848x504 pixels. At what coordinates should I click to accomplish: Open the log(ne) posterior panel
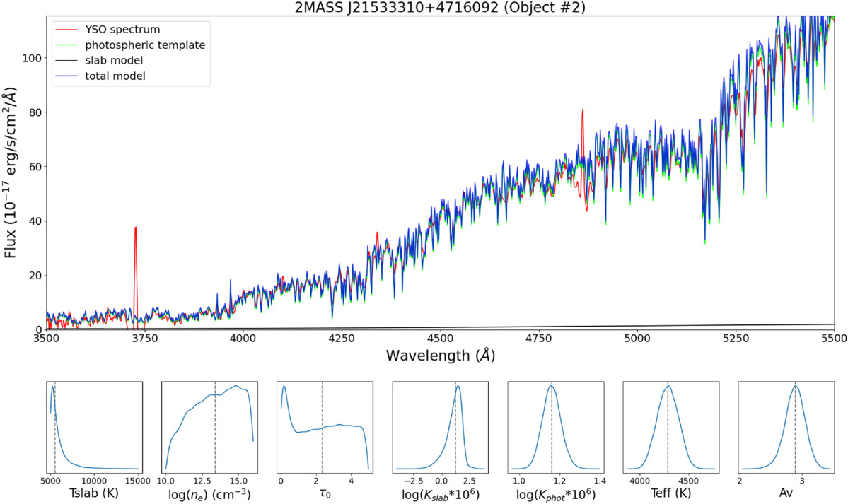(x=210, y=427)
